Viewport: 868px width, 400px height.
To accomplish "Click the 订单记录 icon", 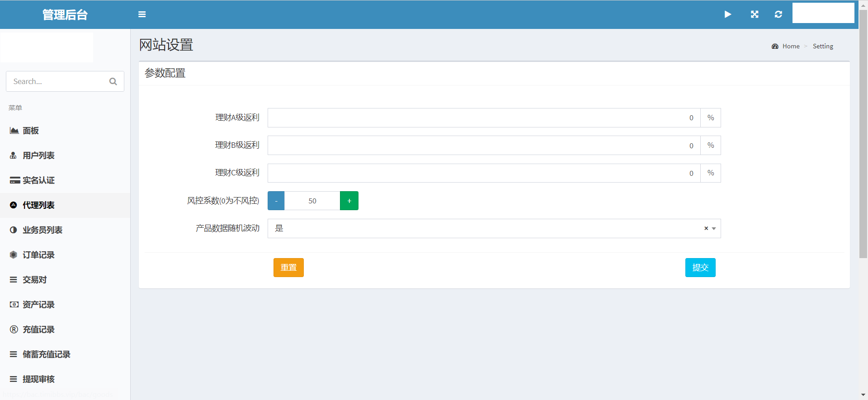I will click(14, 255).
